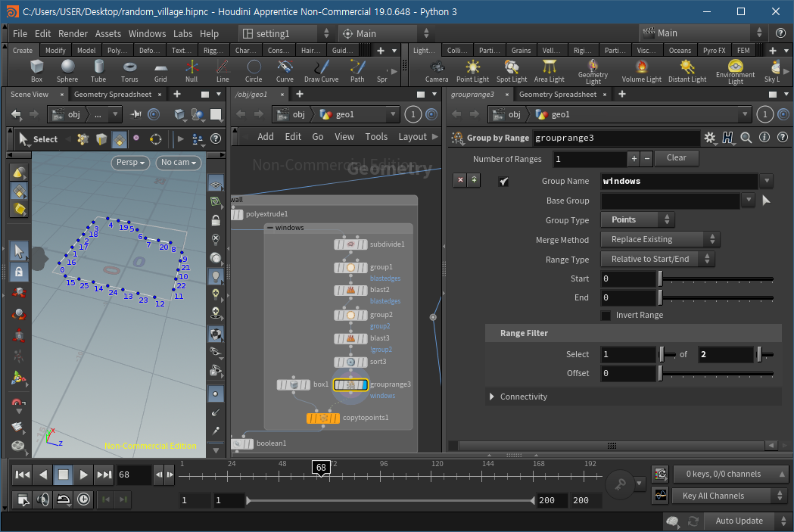Select the Null shelf tool

tap(191, 70)
